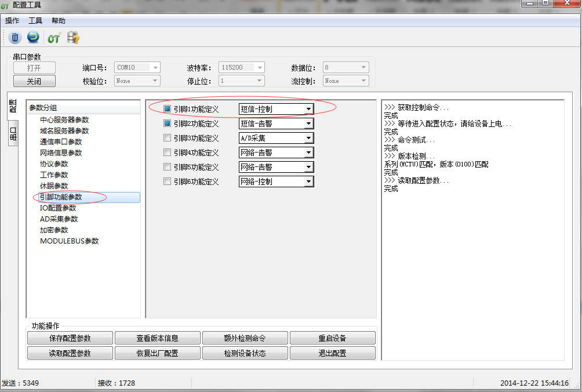Open the 帮助 menu
The height and width of the screenshot is (392, 582).
pos(59,21)
